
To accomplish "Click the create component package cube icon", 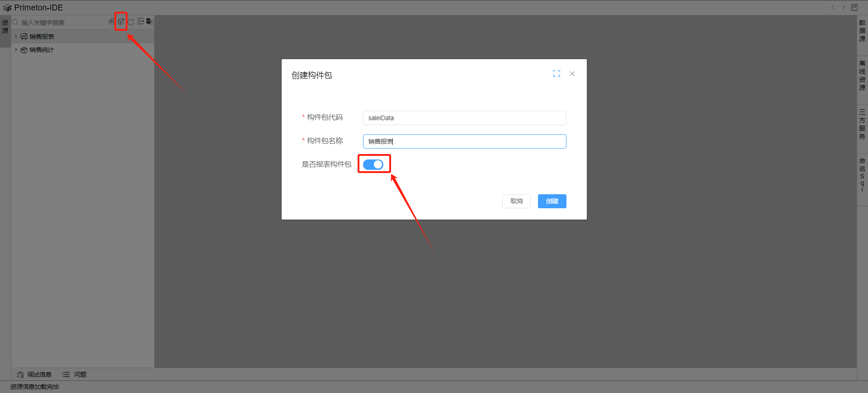I will click(121, 22).
